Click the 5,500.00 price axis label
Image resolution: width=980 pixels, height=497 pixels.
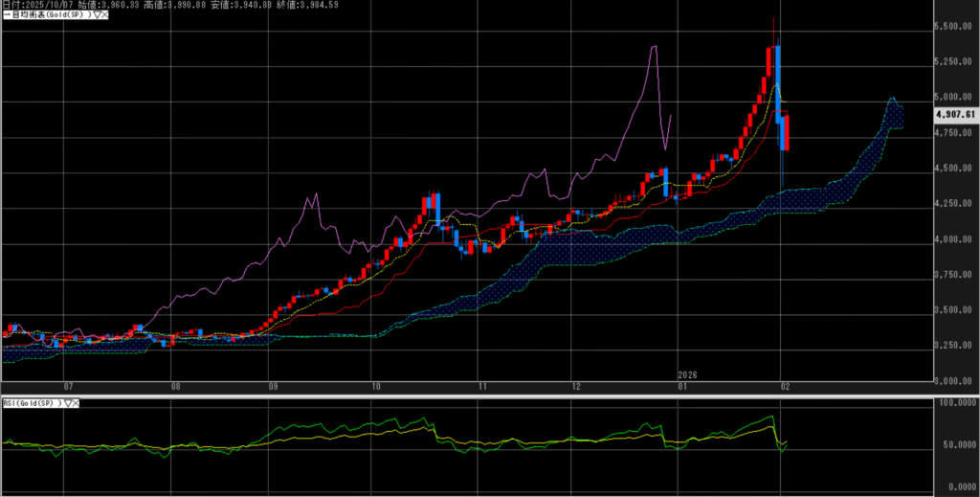957,27
